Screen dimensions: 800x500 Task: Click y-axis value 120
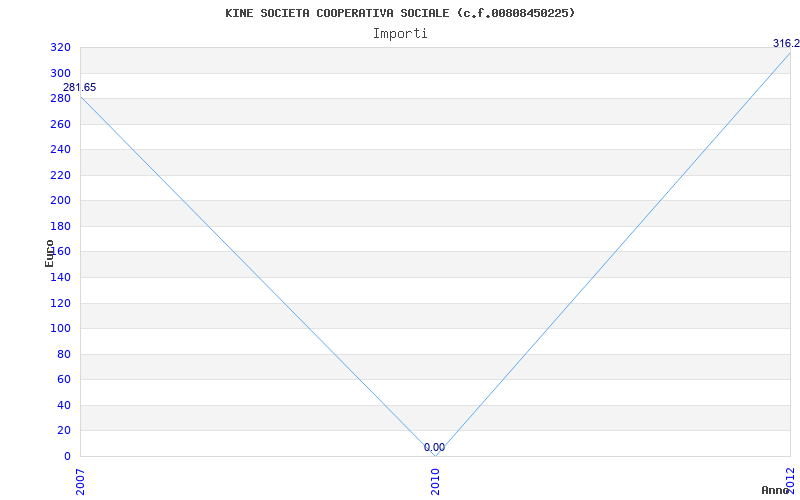click(x=60, y=303)
